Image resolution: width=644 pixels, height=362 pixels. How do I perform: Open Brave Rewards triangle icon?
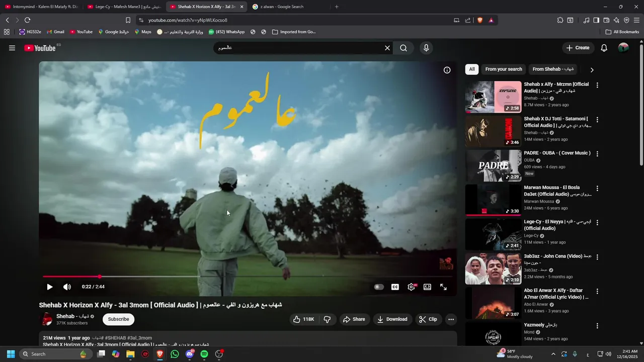pos(491,20)
